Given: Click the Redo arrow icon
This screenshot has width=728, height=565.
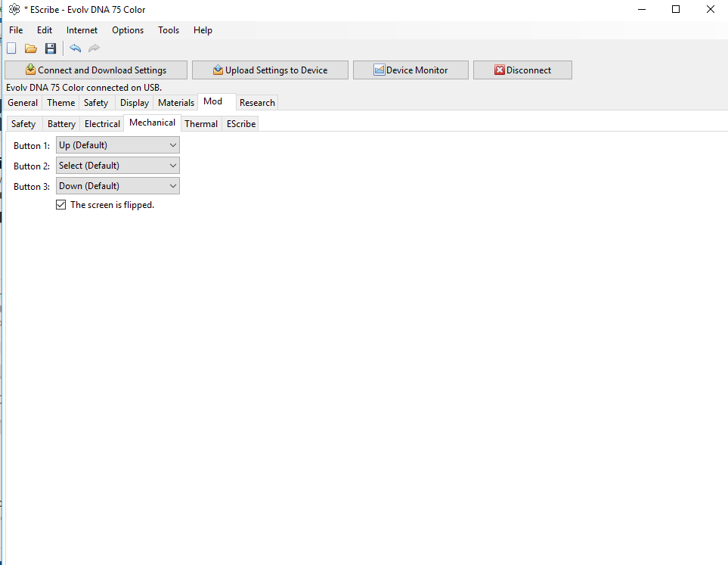Looking at the screenshot, I should tap(94, 48).
